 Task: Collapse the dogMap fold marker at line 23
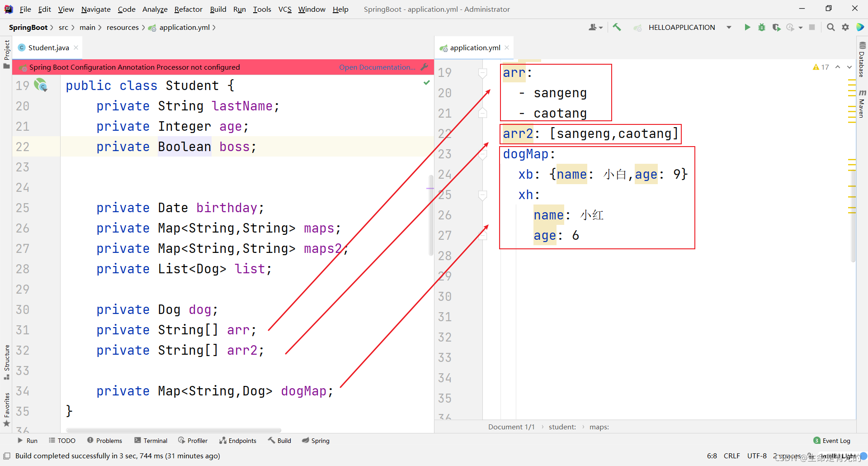tap(483, 155)
